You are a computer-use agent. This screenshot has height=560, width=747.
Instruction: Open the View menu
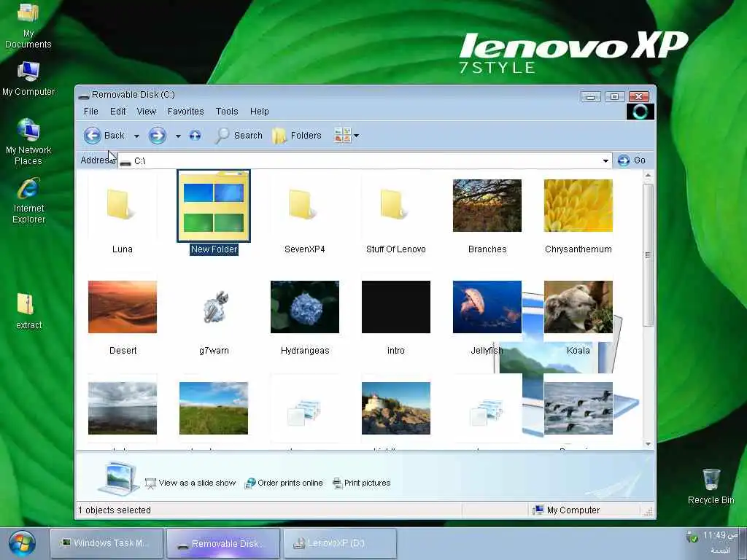point(146,112)
